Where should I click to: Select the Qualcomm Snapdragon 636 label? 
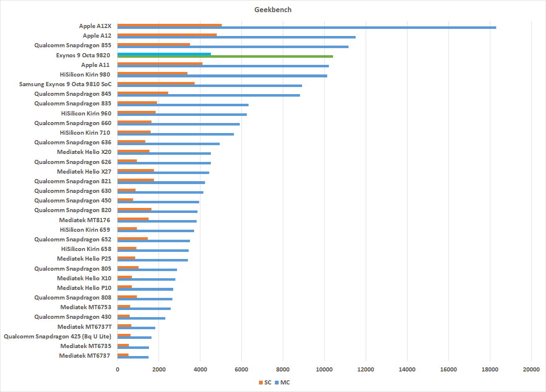point(73,142)
